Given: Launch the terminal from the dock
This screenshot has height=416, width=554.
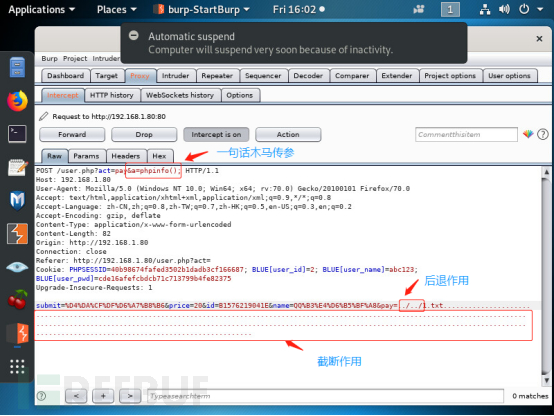Looking at the screenshot, I should coord(17,134).
